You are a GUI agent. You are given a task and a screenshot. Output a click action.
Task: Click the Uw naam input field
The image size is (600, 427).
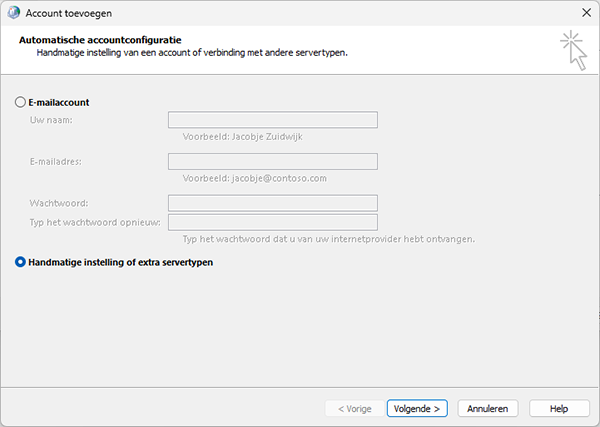point(273,120)
